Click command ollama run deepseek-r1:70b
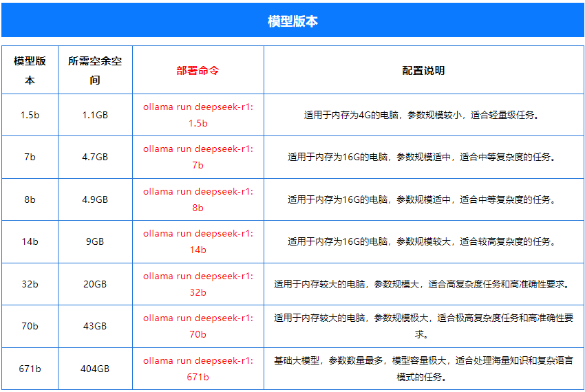The width and height of the screenshot is (585, 392). pos(198,327)
